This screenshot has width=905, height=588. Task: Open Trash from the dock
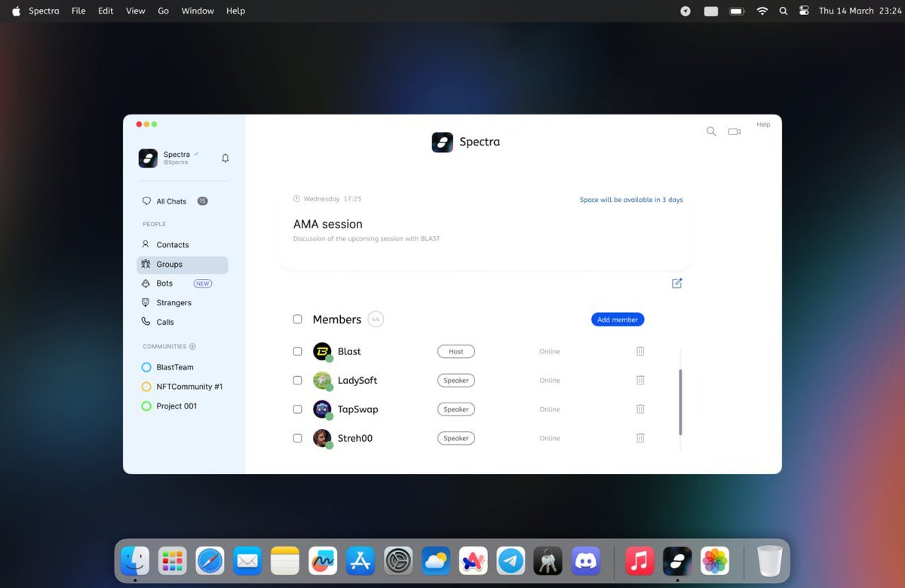(x=769, y=561)
